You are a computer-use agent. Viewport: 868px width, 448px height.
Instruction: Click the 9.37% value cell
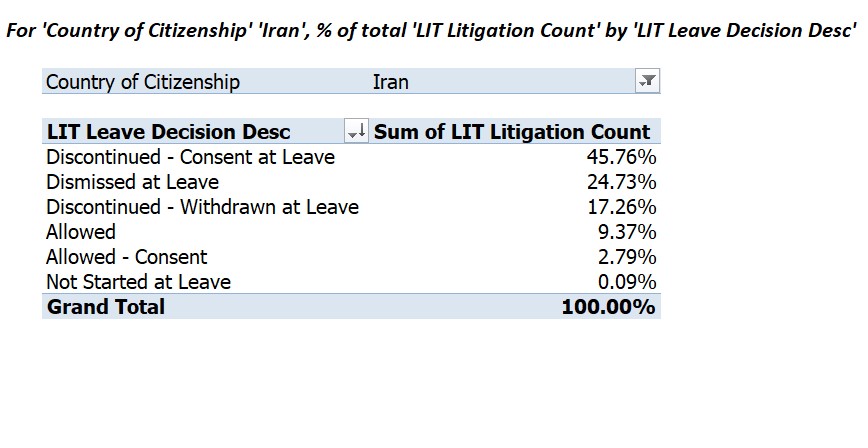(627, 231)
